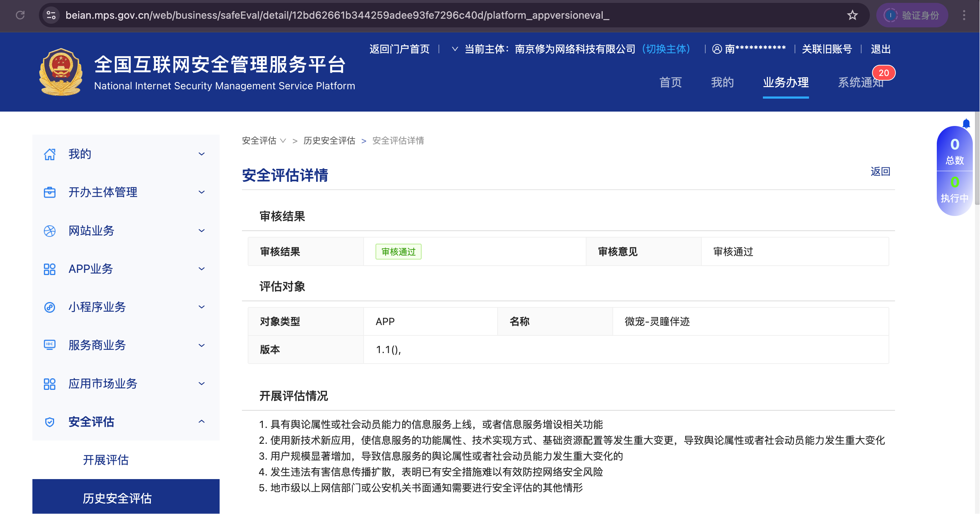Open 返回门户首页 link
This screenshot has width=980, height=514.
point(399,49)
